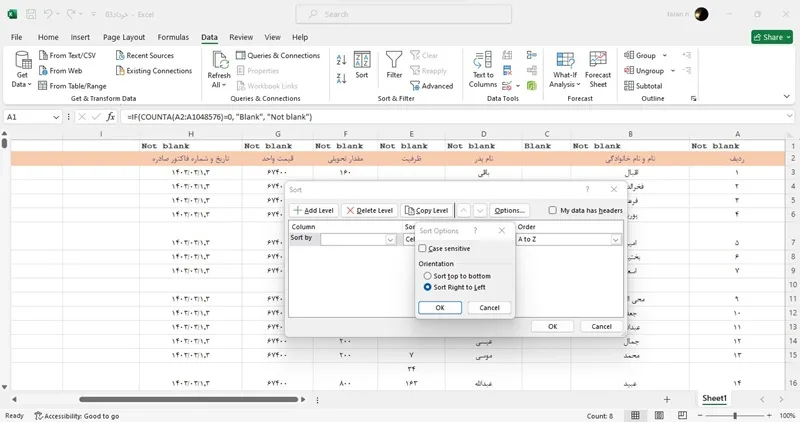The height and width of the screenshot is (422, 800).
Task: Click the Advanced filter icon
Action: (414, 86)
